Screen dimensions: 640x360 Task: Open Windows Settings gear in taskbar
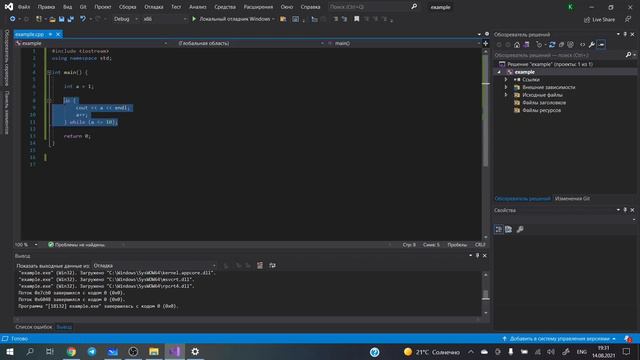195,351
